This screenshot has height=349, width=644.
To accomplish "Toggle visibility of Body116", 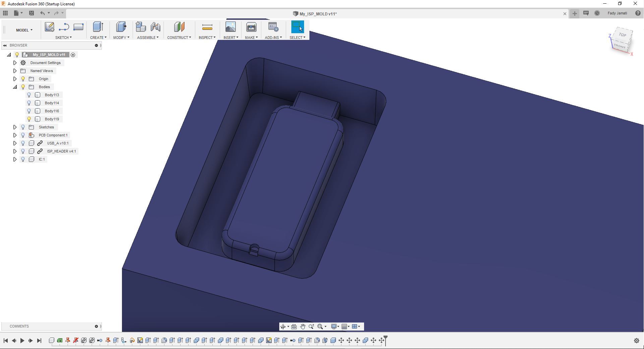I will (x=29, y=111).
